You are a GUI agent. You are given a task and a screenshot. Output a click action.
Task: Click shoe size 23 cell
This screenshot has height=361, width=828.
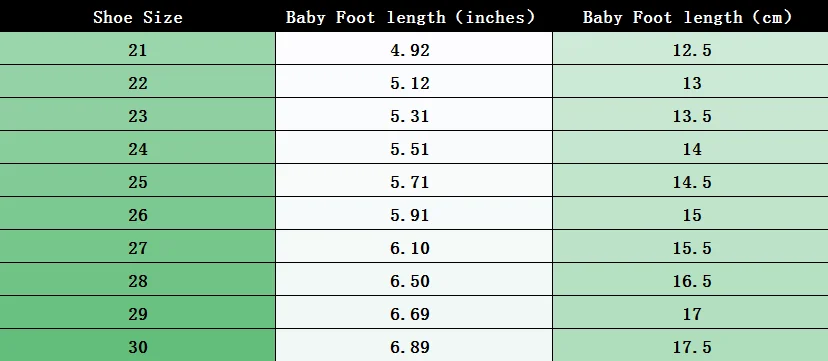(137, 115)
